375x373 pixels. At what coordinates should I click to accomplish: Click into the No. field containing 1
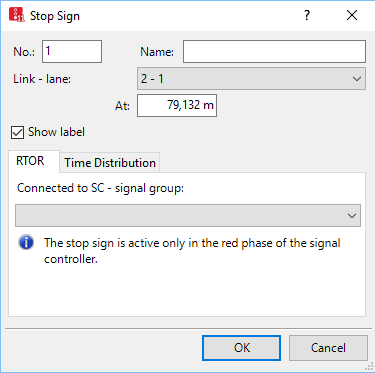[72, 51]
